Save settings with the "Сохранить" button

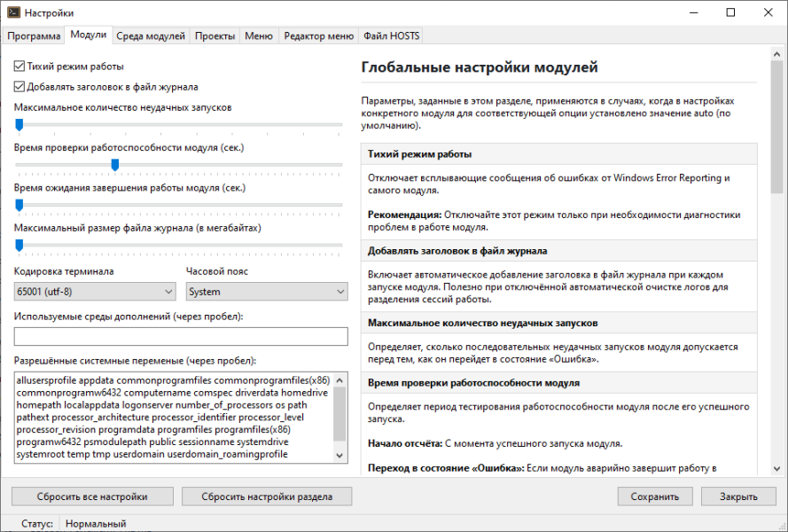pos(655,497)
